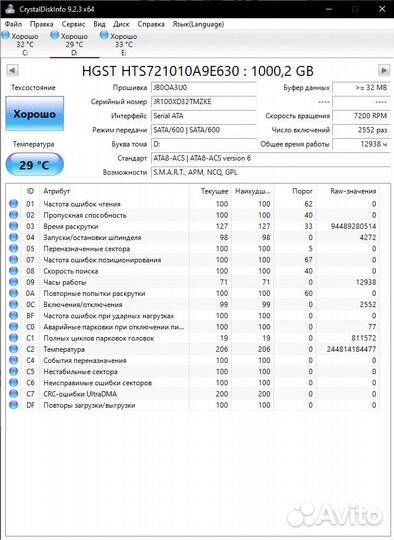Screen dimensions: 394x540
Task: Click the power-on count field 2552 раз
Action: point(361,130)
